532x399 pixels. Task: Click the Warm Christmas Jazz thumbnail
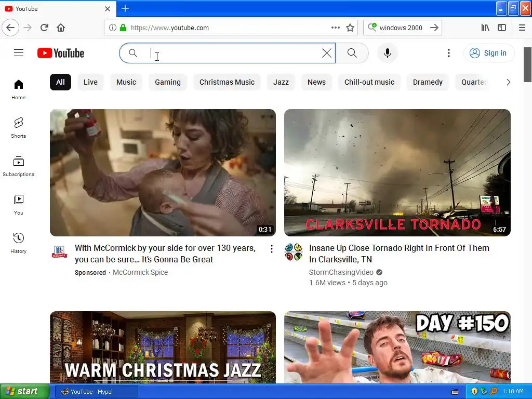click(163, 348)
